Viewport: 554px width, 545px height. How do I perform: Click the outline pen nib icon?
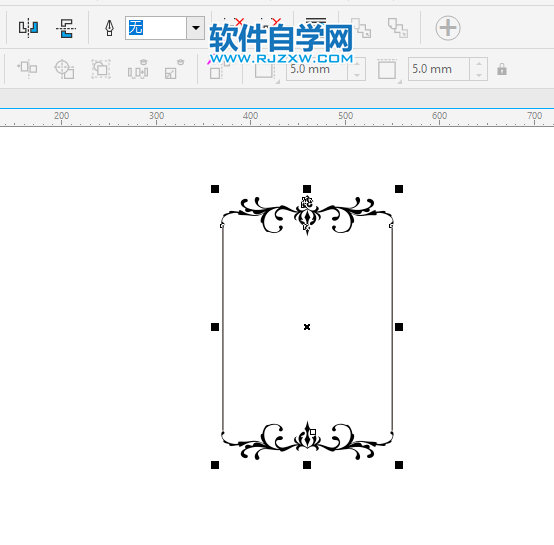coord(109,28)
